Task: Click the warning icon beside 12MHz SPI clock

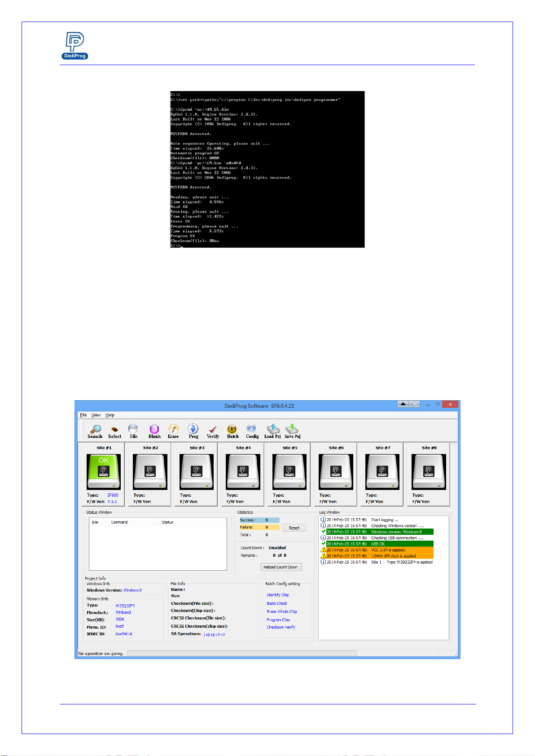Action: pos(323,556)
